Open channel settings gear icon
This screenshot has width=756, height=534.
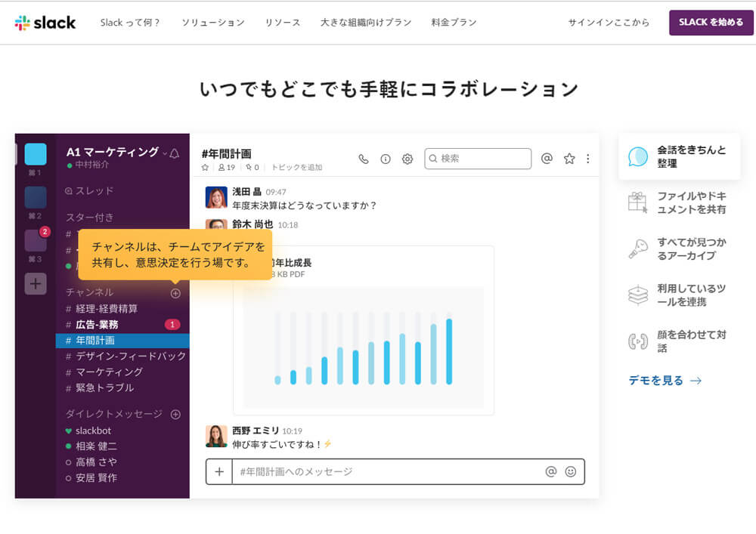[x=407, y=159]
